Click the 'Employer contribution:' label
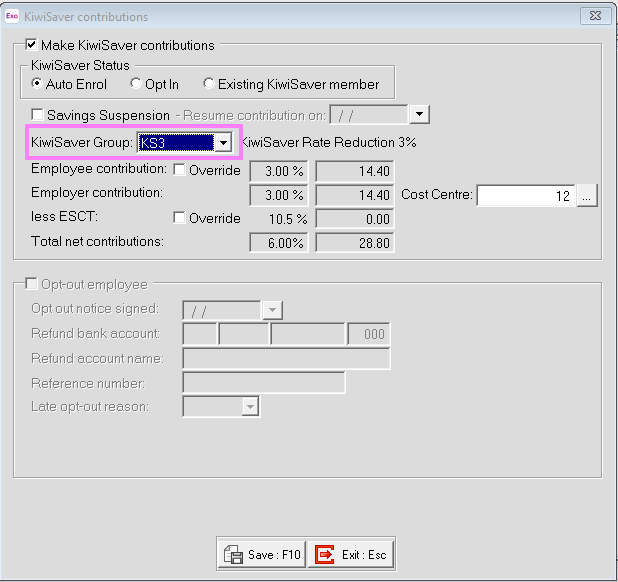Image resolution: width=618 pixels, height=582 pixels. [x=97, y=192]
